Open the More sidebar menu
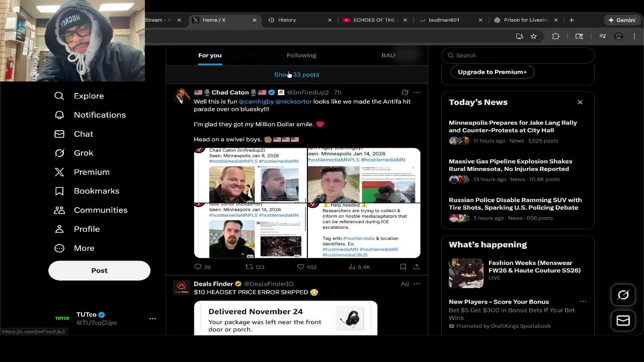Viewport: 644px width, 362px height. click(74, 248)
